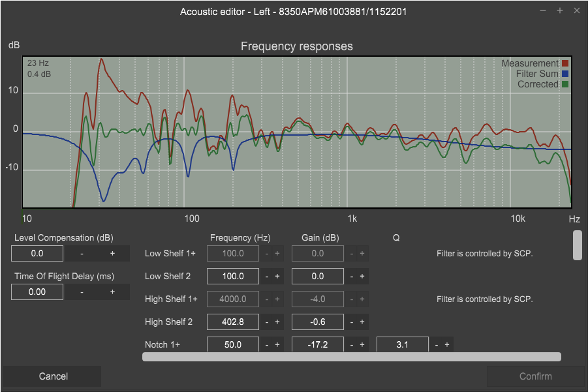Image resolution: width=588 pixels, height=392 pixels.
Task: Increase High Shelf 2 gain
Action: pyautogui.click(x=362, y=322)
